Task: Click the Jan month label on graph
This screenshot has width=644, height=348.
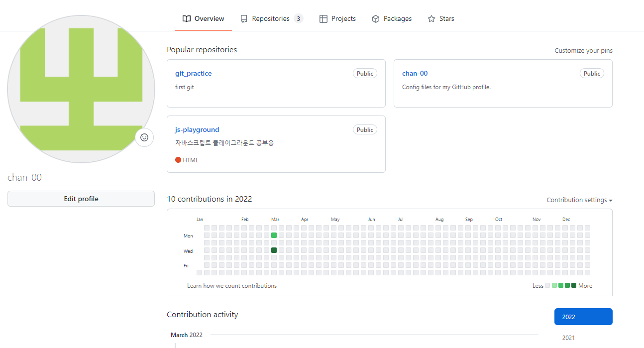Action: pos(200,220)
